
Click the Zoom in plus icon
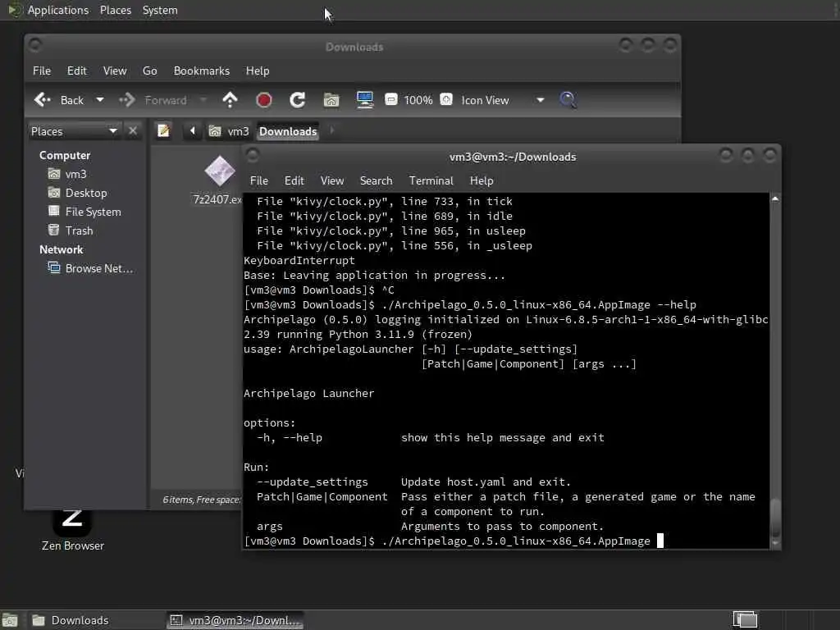click(446, 99)
